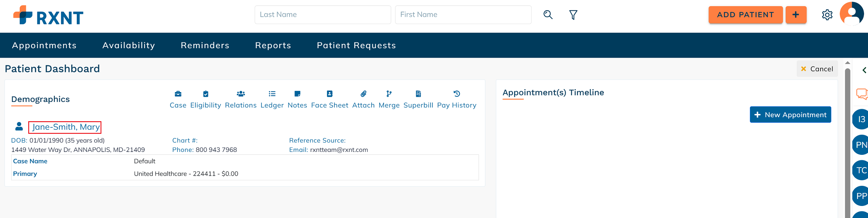The image size is (868, 218).
Task: Click the Attach paperclip icon
Action: pyautogui.click(x=363, y=94)
